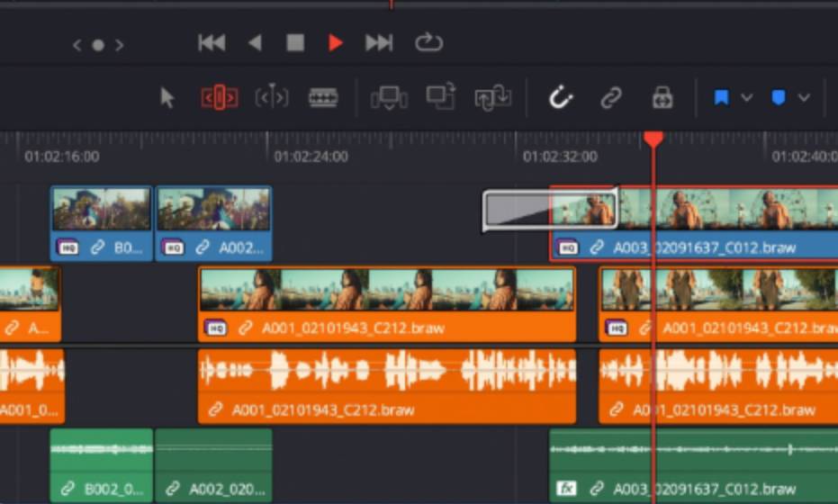The width and height of the screenshot is (838, 504).
Task: Click link icon on middle orange A001 audio clip
Action: pos(215,409)
